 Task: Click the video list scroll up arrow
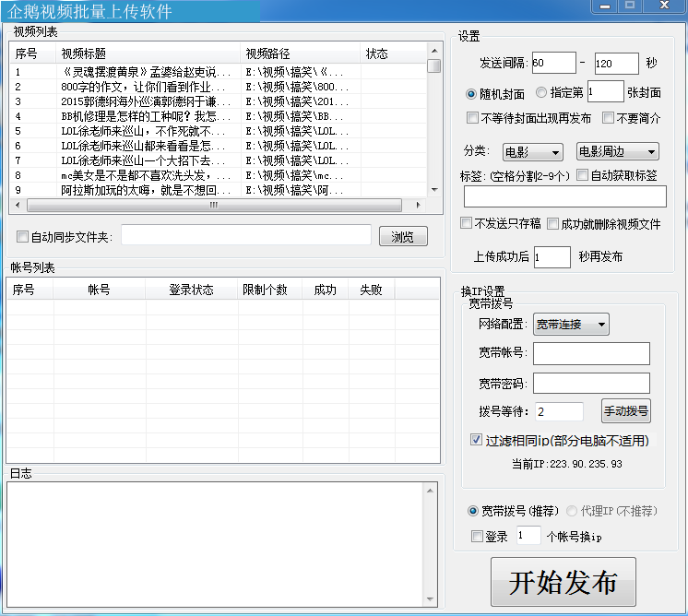click(x=434, y=51)
